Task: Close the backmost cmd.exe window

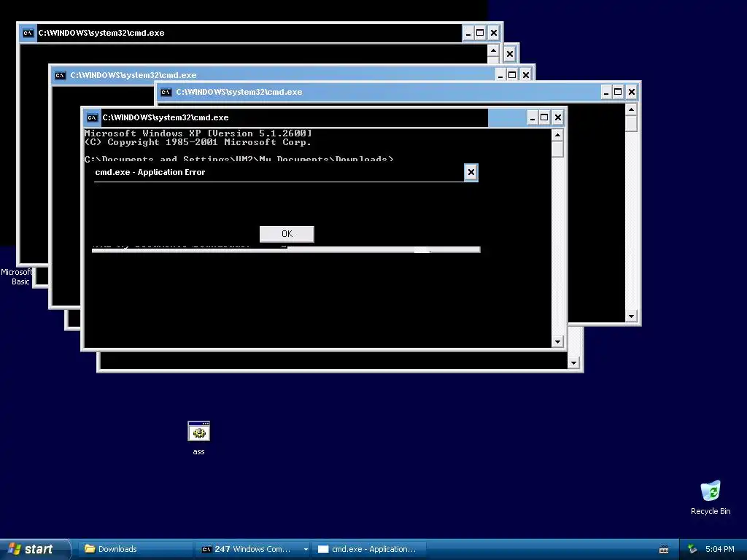Action: pyautogui.click(x=494, y=33)
